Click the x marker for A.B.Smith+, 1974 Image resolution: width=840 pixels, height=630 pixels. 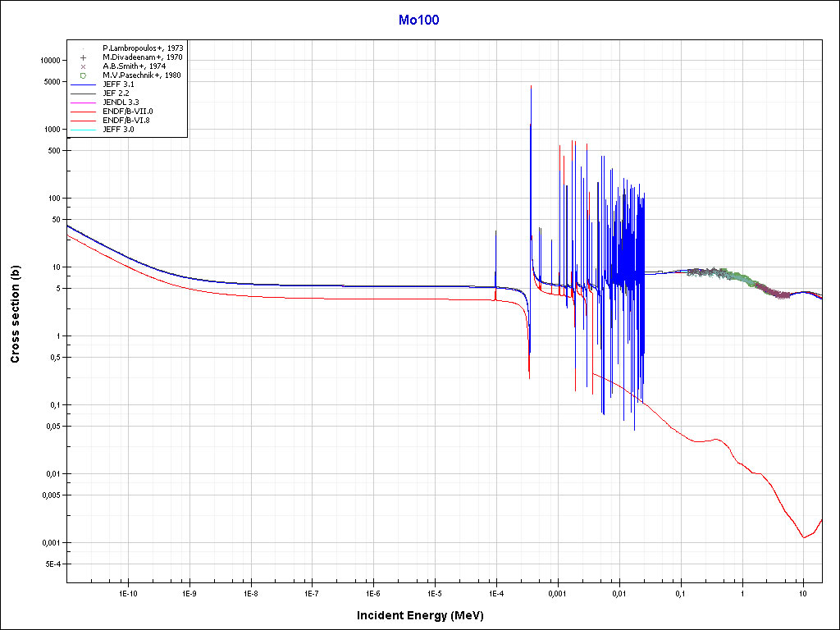coord(83,66)
